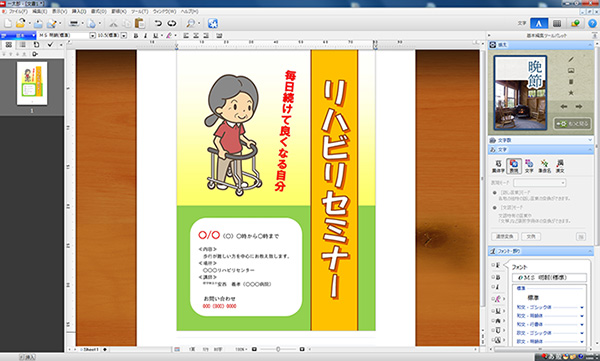This screenshot has width=600, height=361.
Task: Select the [話し言葉] mode radio option
Action: pos(494,193)
